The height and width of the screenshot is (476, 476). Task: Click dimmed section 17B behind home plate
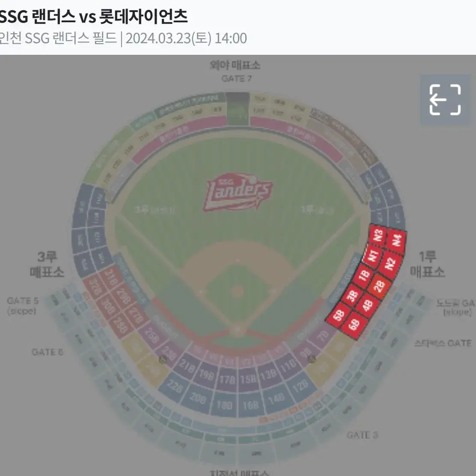tap(227, 379)
